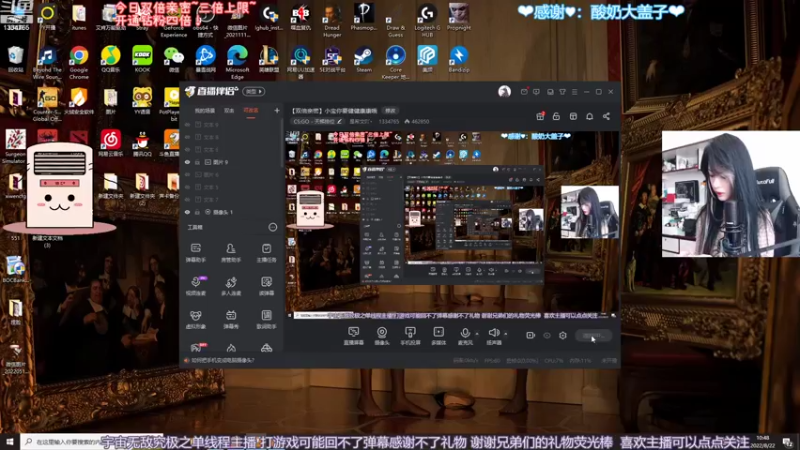
Task: Click the Microsoft Edge desktop icon
Action: click(237, 62)
